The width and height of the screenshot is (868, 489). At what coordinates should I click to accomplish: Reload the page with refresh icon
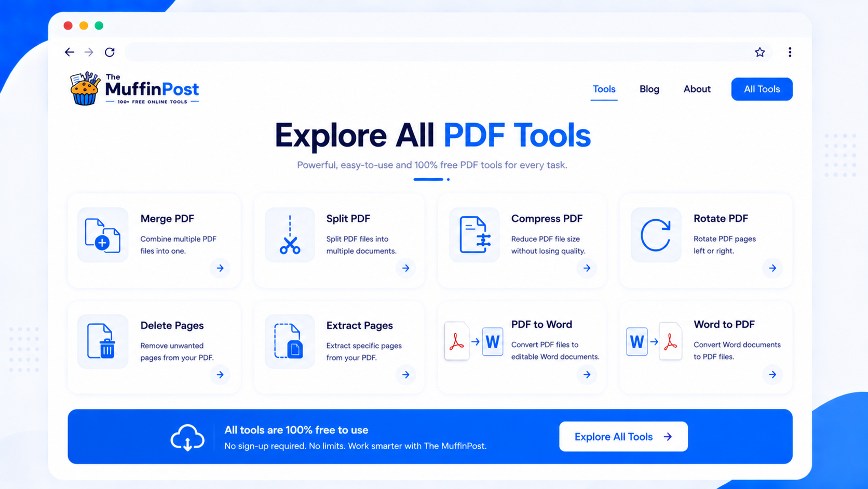[x=110, y=52]
